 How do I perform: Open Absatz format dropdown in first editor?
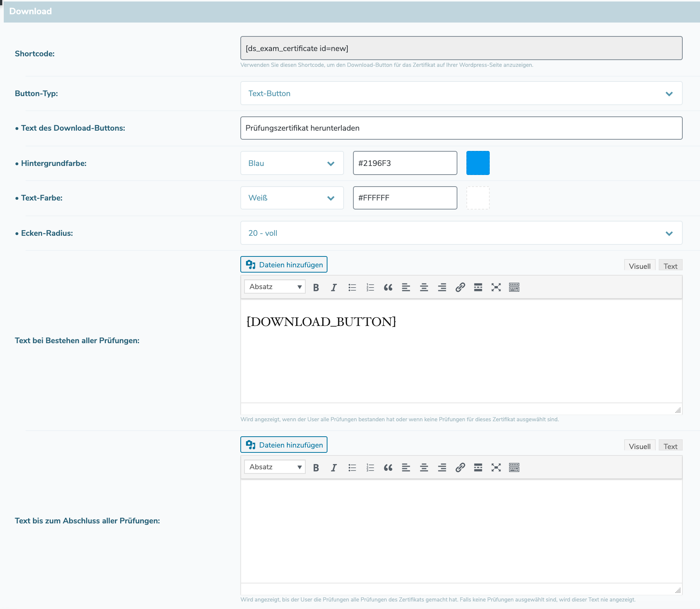275,287
